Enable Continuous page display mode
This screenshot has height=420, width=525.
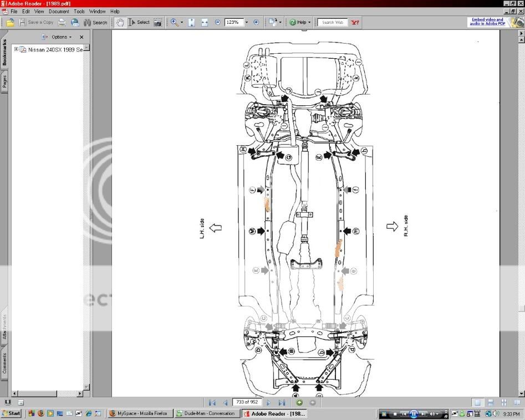(491, 402)
